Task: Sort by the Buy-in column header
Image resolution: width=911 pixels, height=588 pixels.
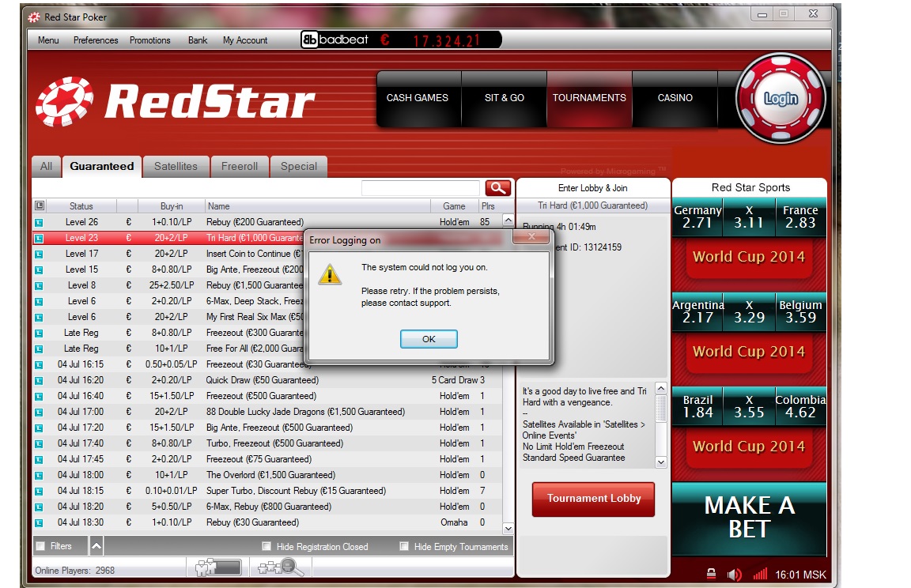Action: click(x=172, y=206)
